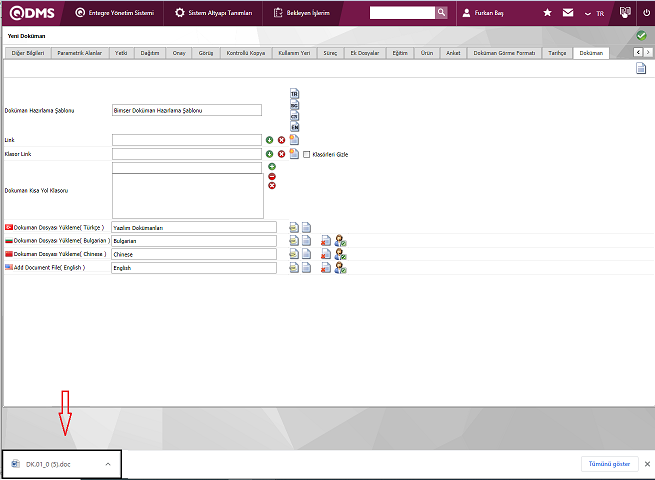Open Sistem Altyapı Tanımları menu

[213, 13]
